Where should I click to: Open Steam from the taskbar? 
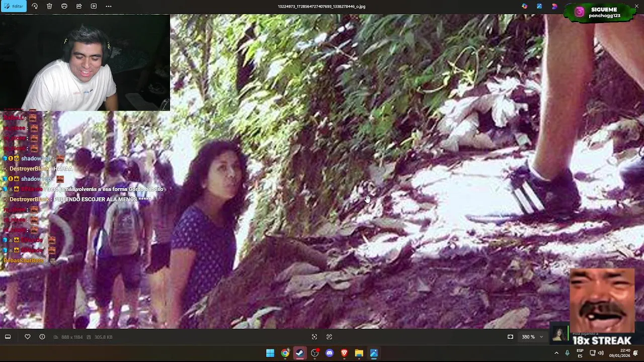pyautogui.click(x=300, y=353)
